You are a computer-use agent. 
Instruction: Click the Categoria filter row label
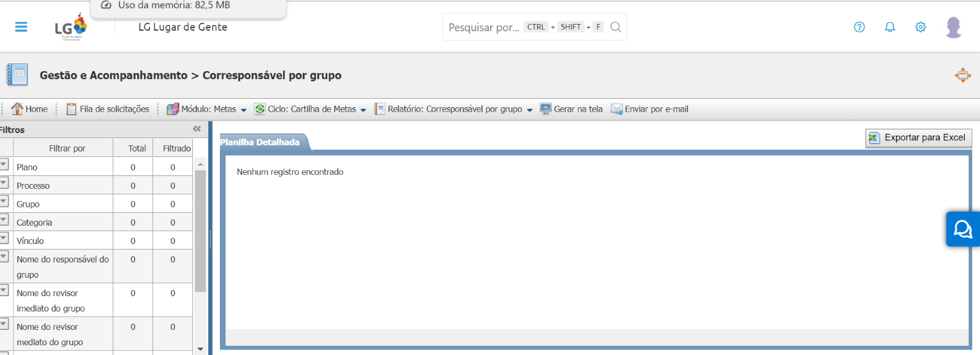coord(34,223)
